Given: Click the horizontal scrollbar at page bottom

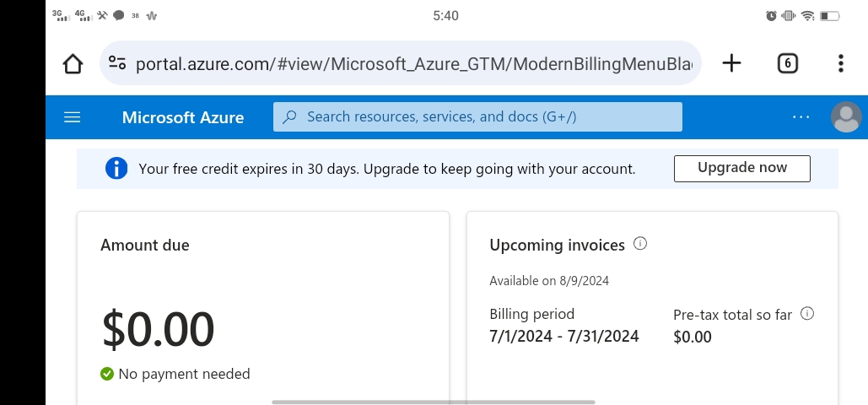Looking at the screenshot, I should [434, 402].
